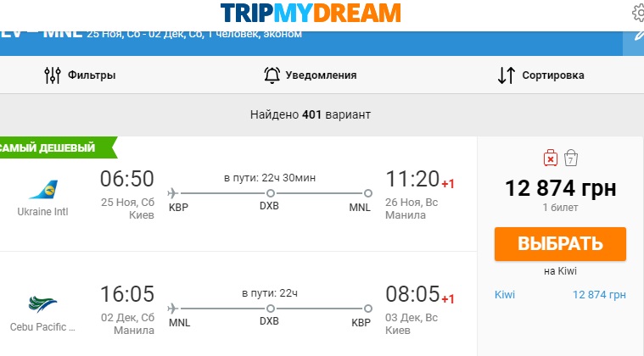Image resolution: width=644 pixels, height=356 pixels.
Task: Open settings gear in top-right corner
Action: [x=639, y=12]
